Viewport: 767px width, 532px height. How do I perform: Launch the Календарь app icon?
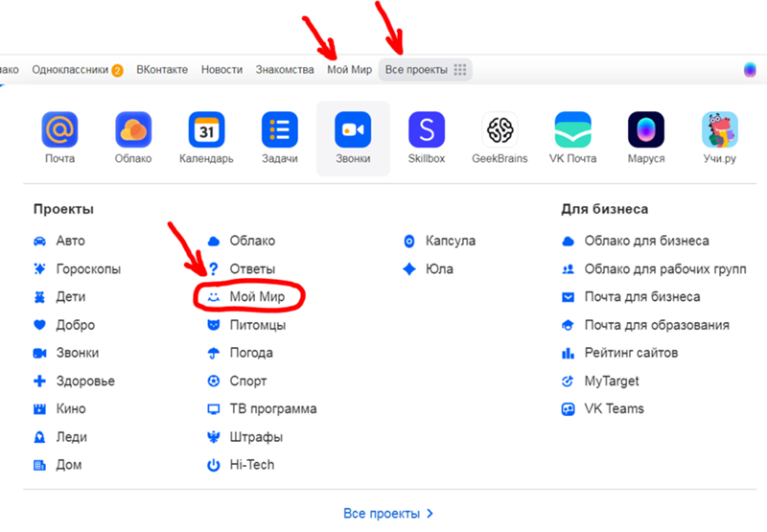206,129
